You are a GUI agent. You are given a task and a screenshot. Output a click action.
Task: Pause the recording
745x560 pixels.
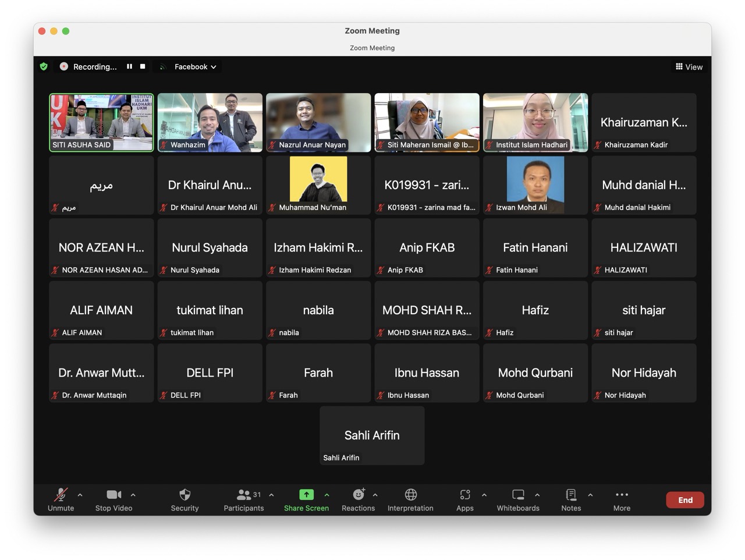pos(129,66)
